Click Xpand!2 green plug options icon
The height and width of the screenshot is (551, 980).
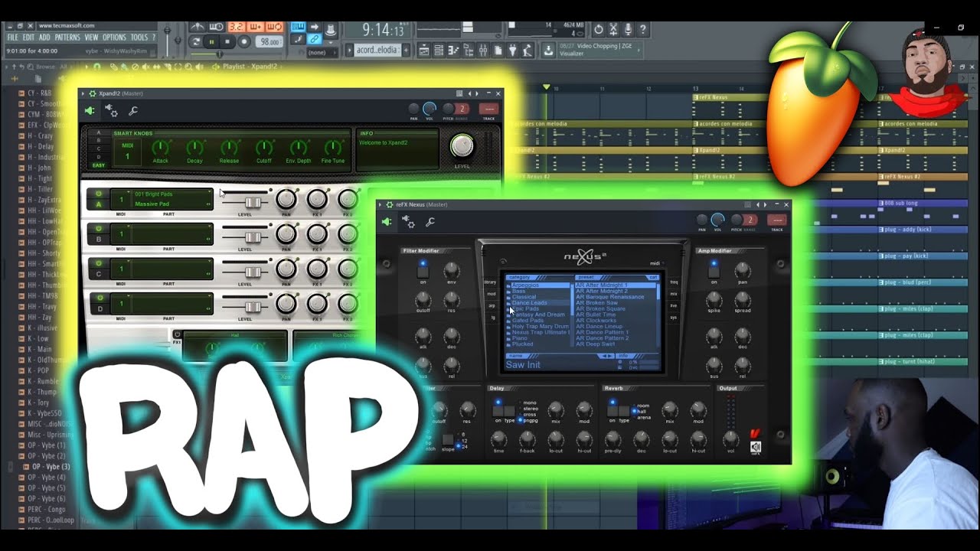[x=90, y=111]
